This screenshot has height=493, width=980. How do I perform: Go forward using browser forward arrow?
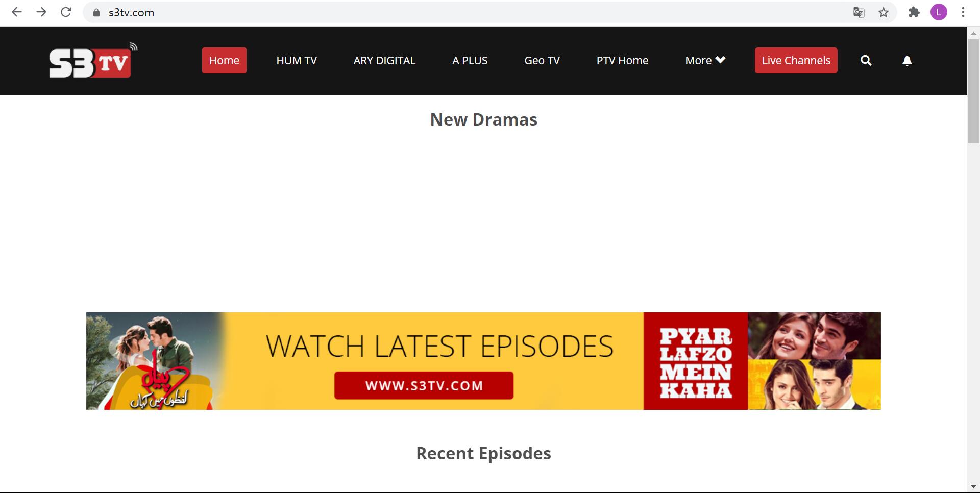(x=41, y=12)
